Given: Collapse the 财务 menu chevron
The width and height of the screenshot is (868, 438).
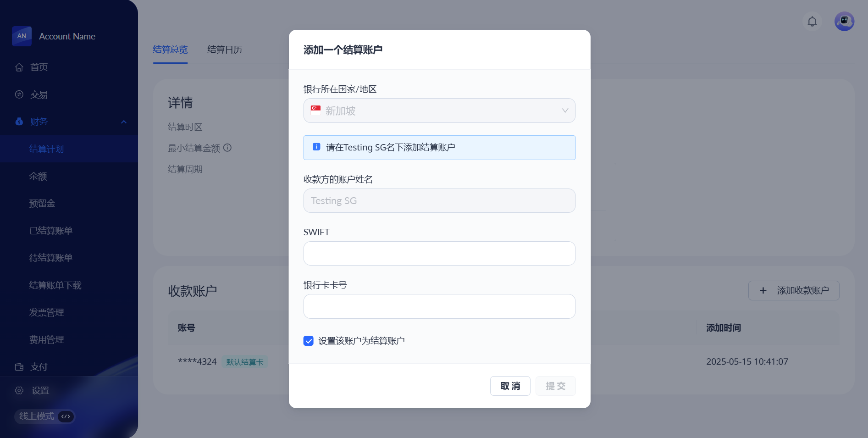Looking at the screenshot, I should [x=123, y=122].
